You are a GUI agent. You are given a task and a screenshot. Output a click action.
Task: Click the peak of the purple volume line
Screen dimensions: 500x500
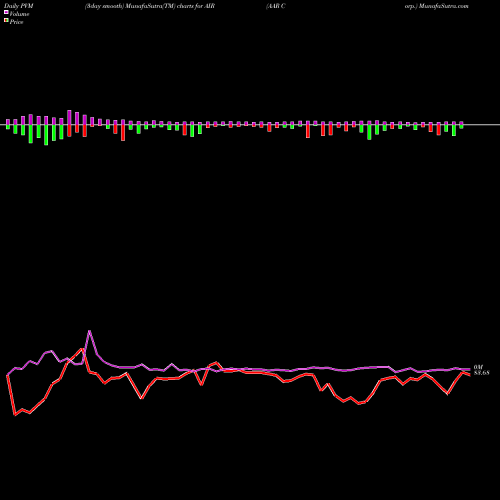pyautogui.click(x=89, y=331)
